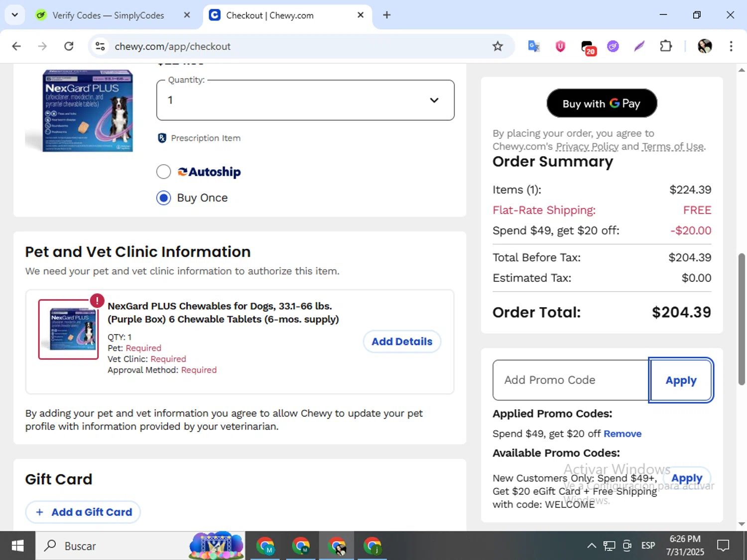Click the Add Promo Code input field
The height and width of the screenshot is (560, 747).
[571, 380]
